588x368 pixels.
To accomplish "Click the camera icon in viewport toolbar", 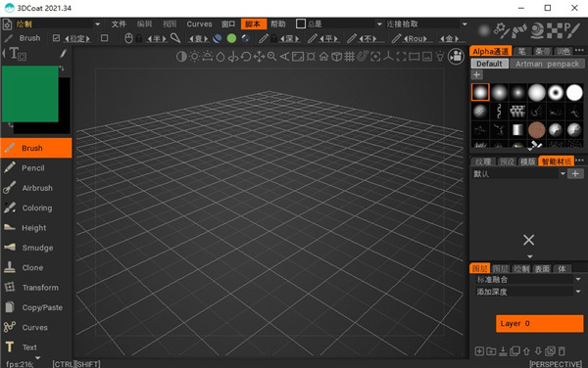I will pyautogui.click(x=456, y=57).
